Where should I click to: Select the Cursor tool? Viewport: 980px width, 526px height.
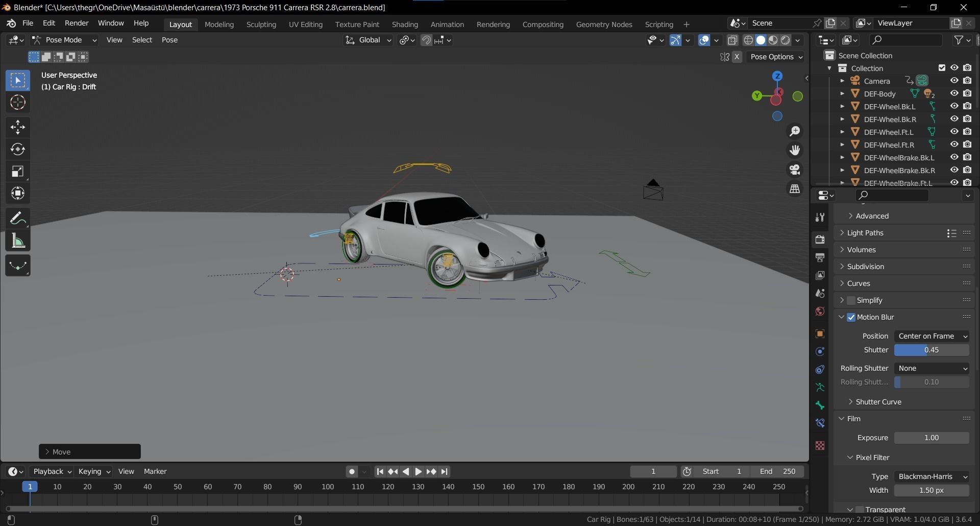(x=18, y=103)
